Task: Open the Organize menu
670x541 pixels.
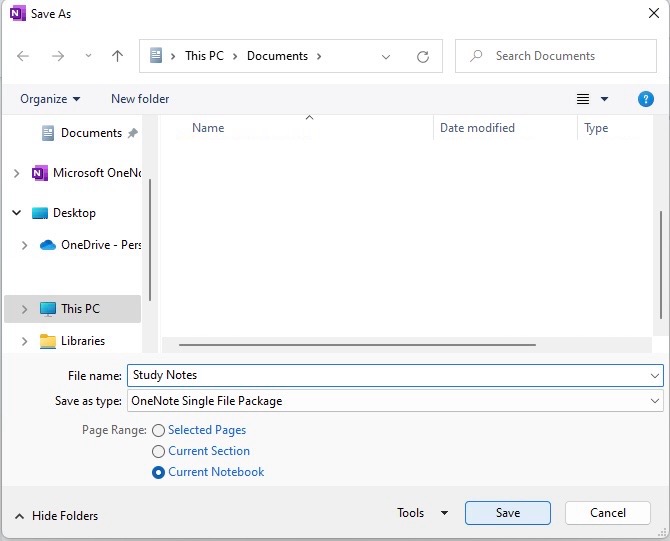Action: (x=50, y=99)
